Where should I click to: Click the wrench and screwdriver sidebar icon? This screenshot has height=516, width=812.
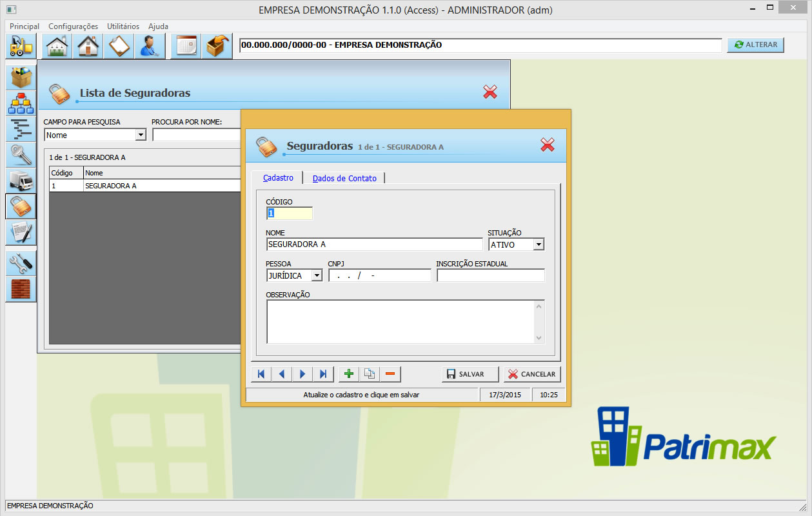(21, 263)
